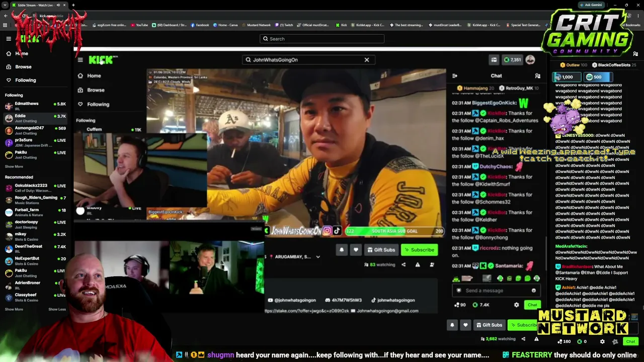Open the Classybeef recommended channel
Screen dimensions: 644x362
35,297
